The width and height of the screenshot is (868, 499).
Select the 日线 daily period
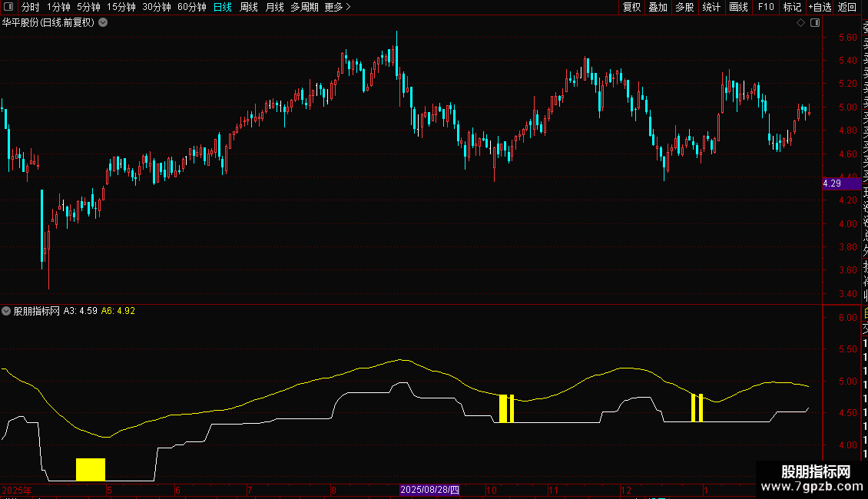click(223, 7)
